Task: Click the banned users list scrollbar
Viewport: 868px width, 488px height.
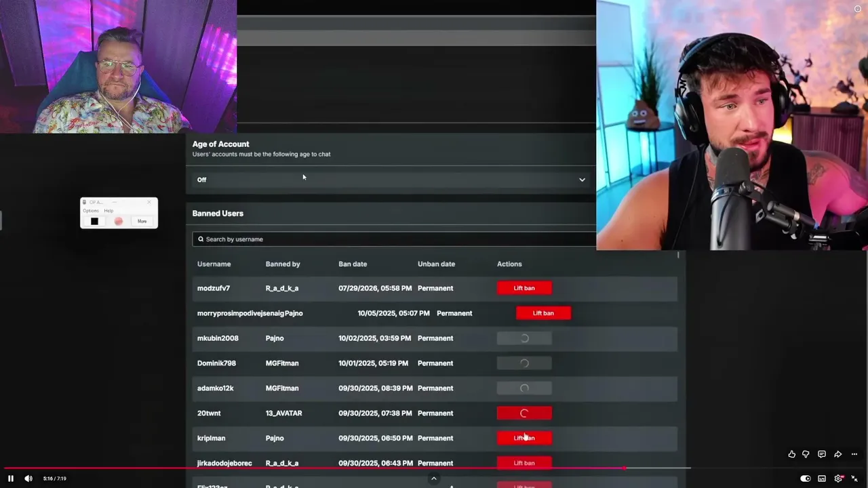Action: pyautogui.click(x=678, y=255)
